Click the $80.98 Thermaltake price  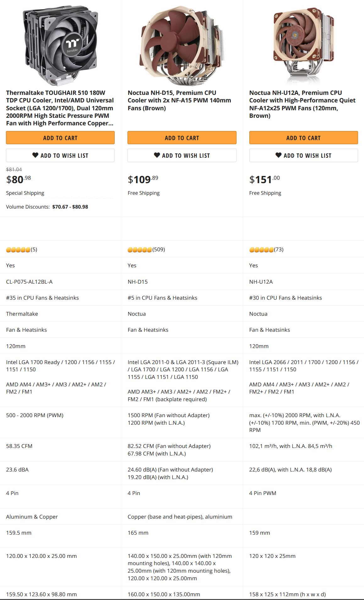19,180
